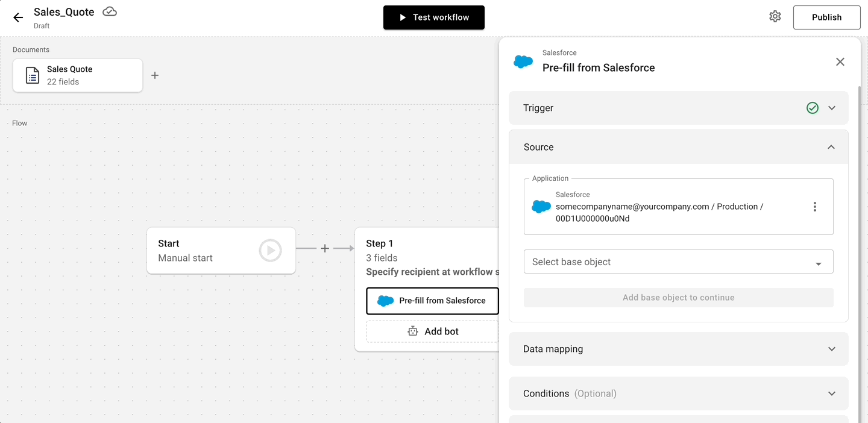Click the back arrow to leave the workflow editor
The height and width of the screenshot is (423, 868).
(17, 17)
